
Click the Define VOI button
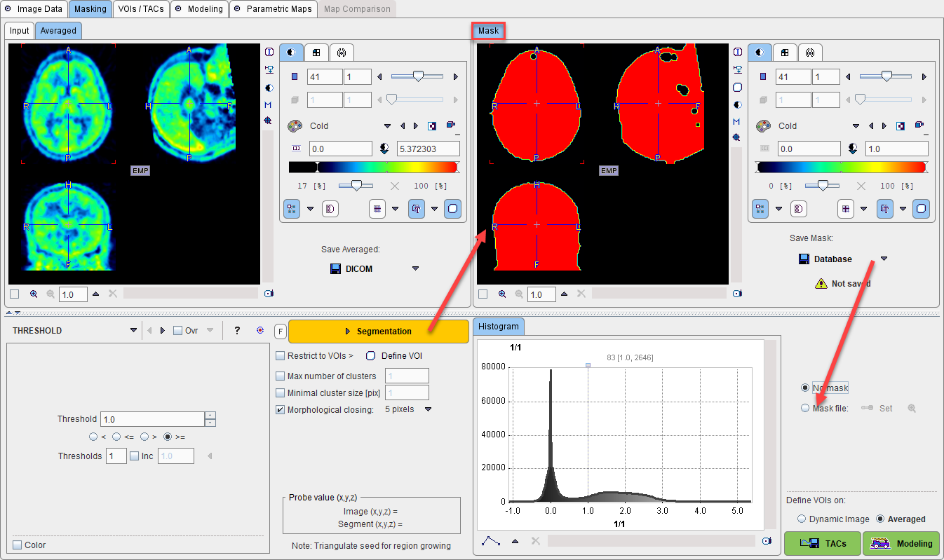[395, 356]
